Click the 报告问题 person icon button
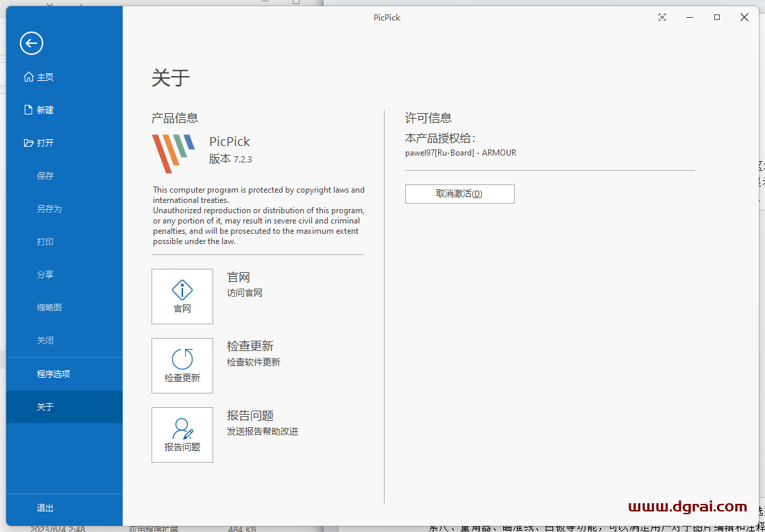The width and height of the screenshot is (765, 532). point(182,435)
